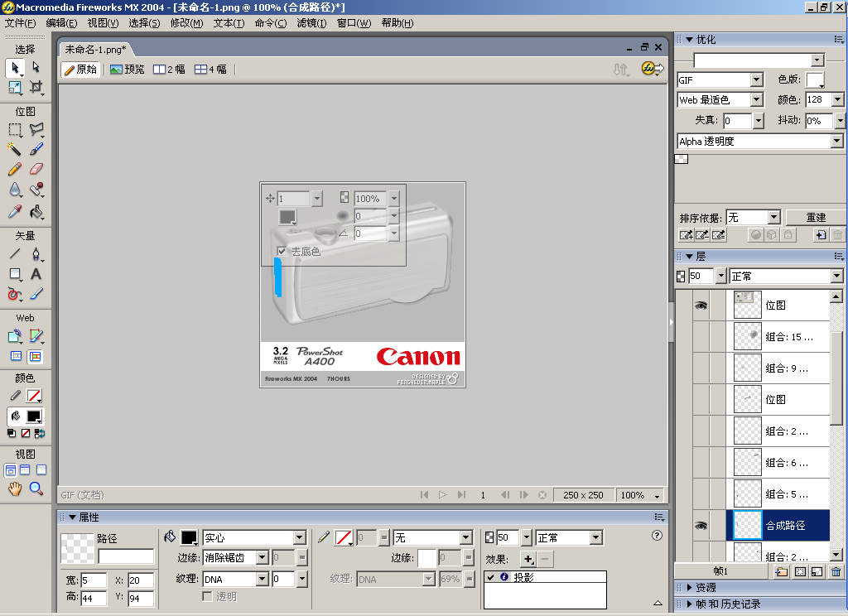Open the layer blend mode 正常 dropdown
The width and height of the screenshot is (848, 616).
pos(837,277)
